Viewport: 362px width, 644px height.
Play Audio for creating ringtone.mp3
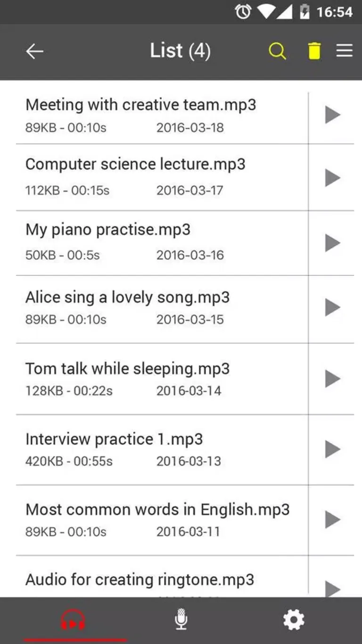pos(332,587)
